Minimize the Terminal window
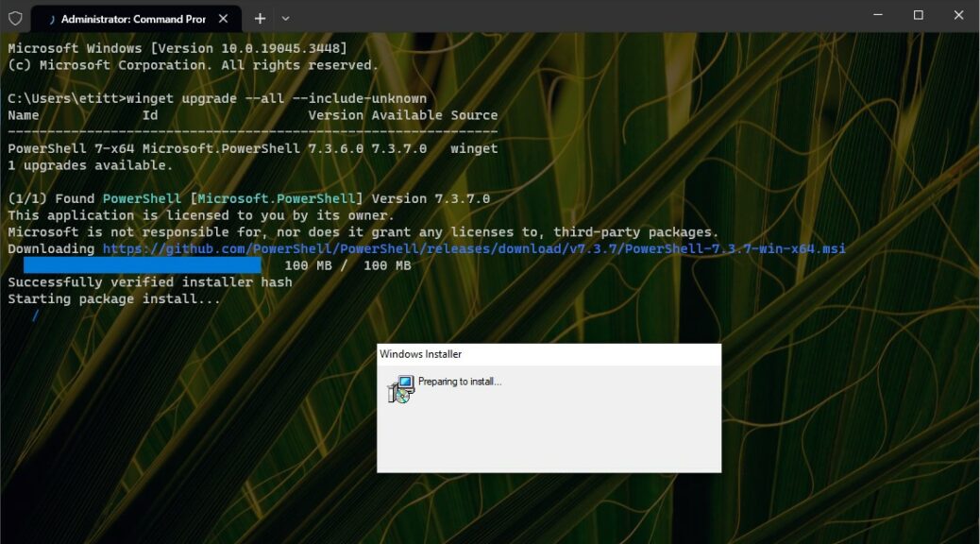This screenshot has height=544, width=980. 878,15
